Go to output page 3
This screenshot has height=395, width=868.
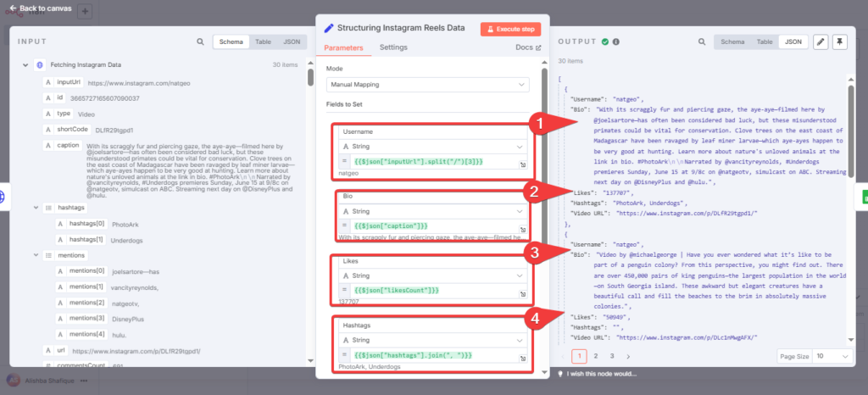tap(612, 356)
